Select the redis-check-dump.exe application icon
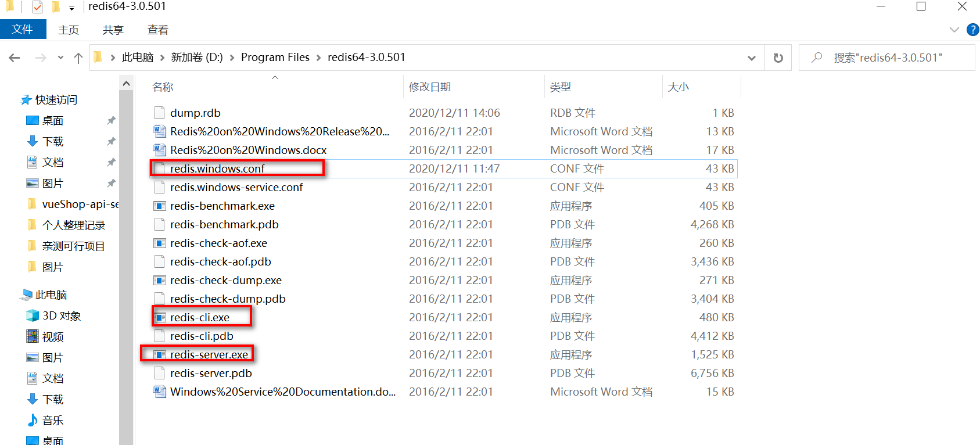 click(x=159, y=280)
